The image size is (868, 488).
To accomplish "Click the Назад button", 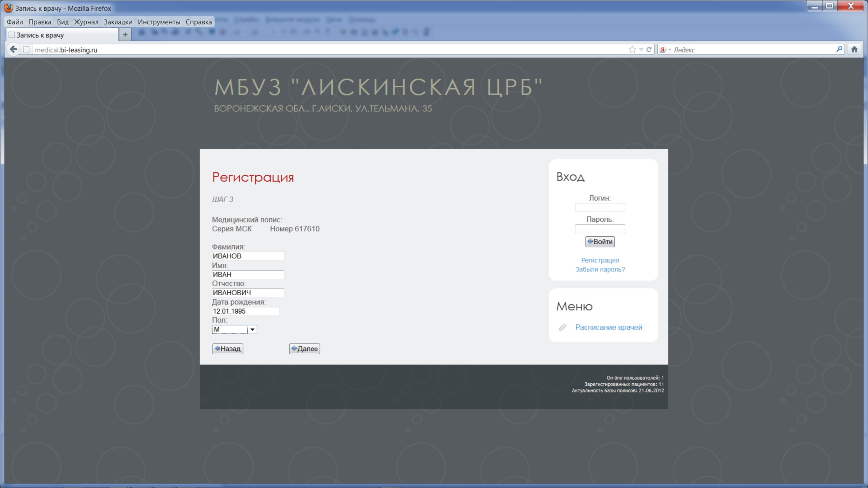I will [228, 349].
